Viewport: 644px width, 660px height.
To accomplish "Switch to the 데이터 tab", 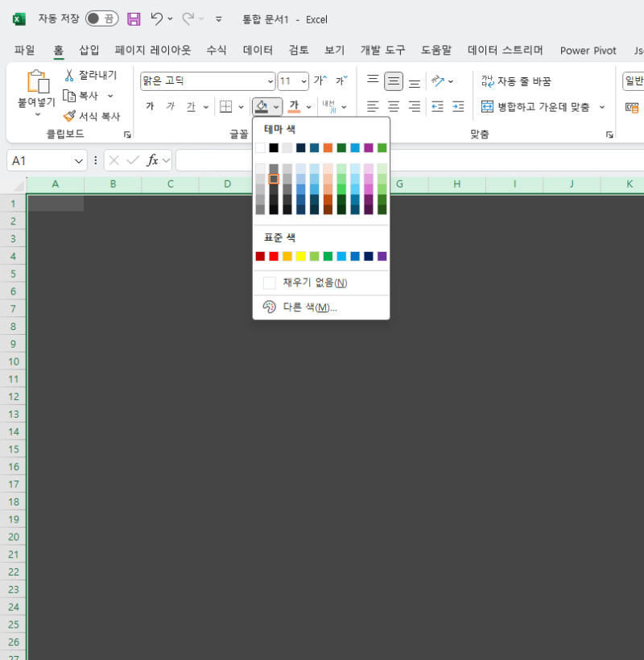I will click(x=258, y=50).
